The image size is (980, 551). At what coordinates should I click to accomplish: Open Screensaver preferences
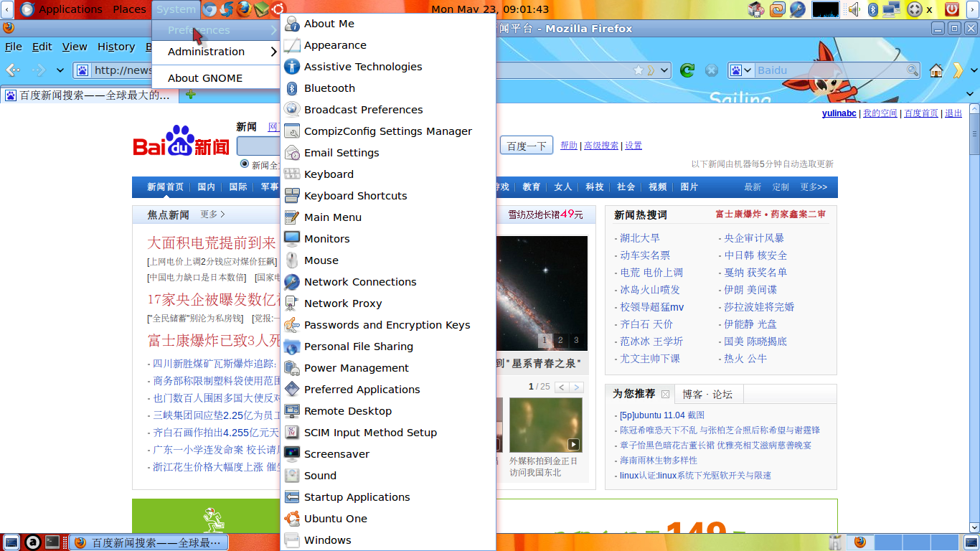(x=388, y=454)
